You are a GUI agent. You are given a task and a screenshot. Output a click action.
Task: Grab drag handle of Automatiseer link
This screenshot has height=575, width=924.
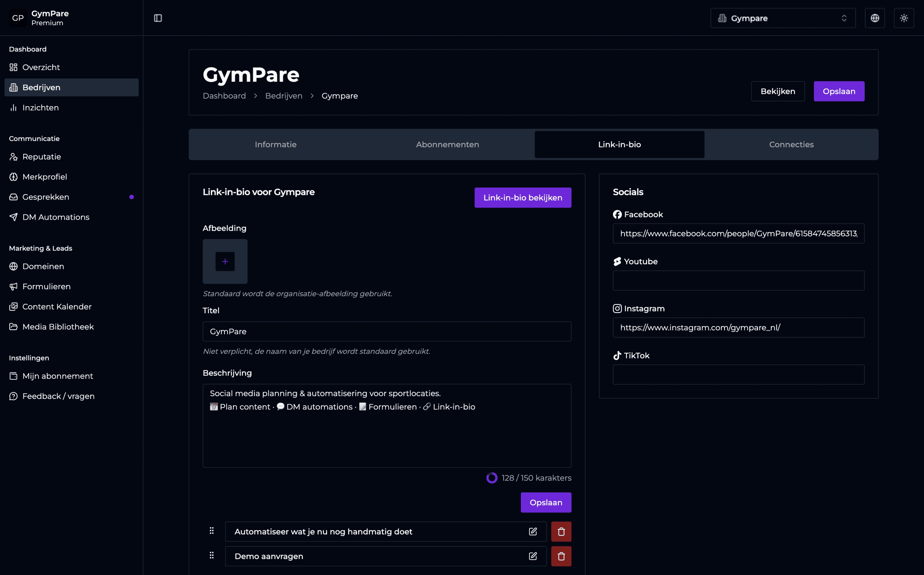(x=212, y=531)
